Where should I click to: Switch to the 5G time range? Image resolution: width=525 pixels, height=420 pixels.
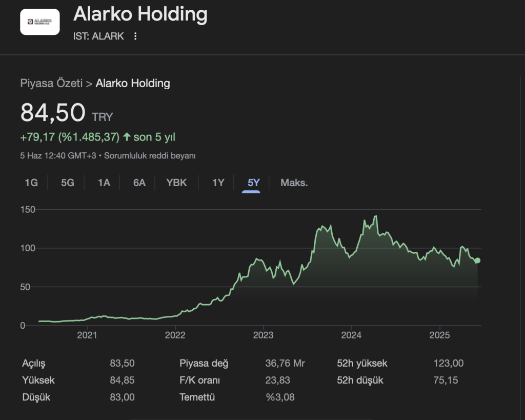(x=68, y=183)
